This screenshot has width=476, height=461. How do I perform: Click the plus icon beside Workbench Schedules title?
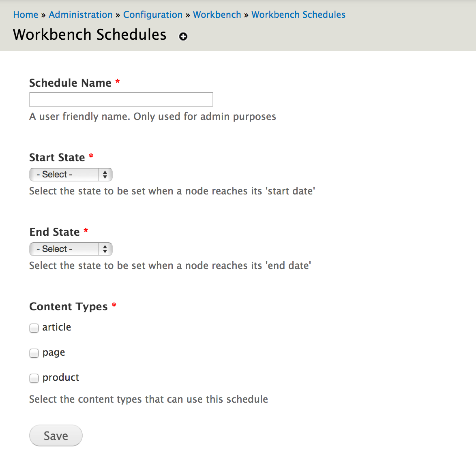point(183,37)
